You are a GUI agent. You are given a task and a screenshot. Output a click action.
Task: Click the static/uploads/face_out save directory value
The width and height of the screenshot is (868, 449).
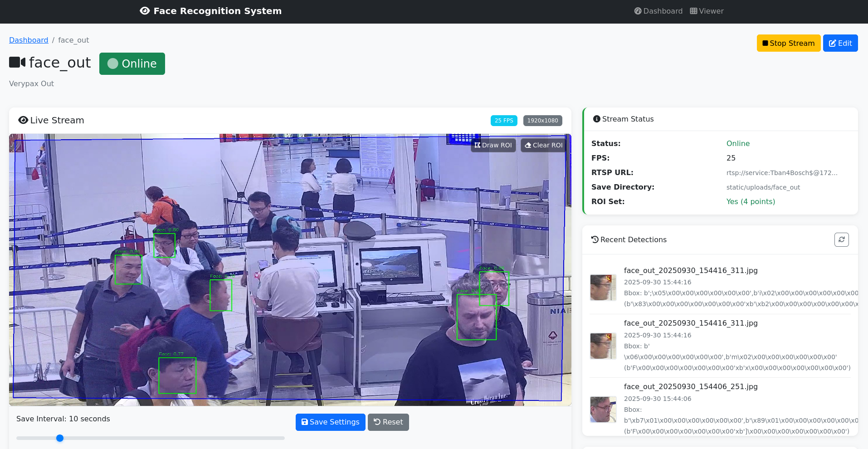(x=763, y=187)
